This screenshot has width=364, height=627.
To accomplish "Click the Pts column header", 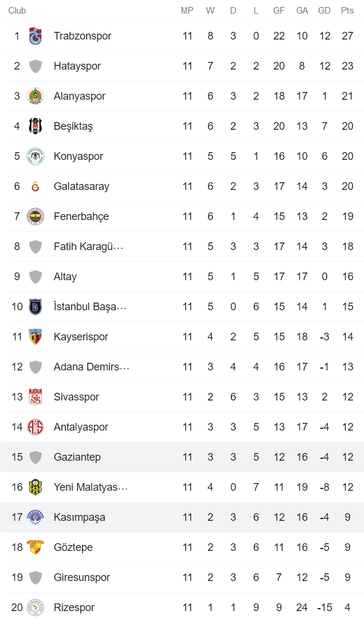I will point(347,10).
